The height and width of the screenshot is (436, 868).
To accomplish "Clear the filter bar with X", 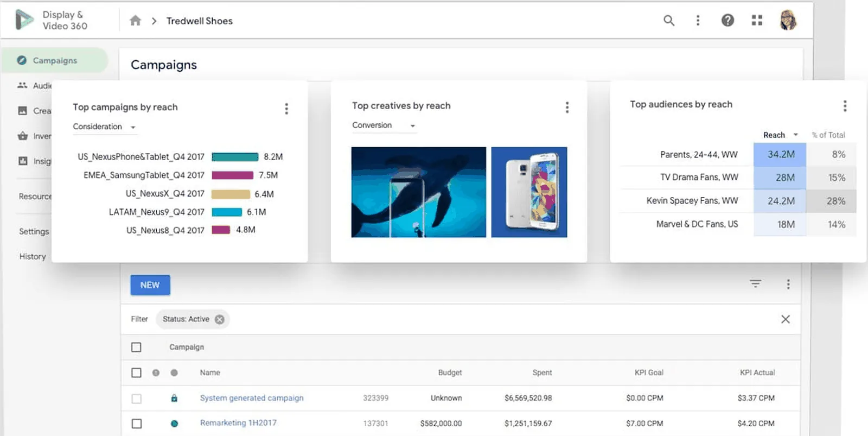I will coord(785,319).
